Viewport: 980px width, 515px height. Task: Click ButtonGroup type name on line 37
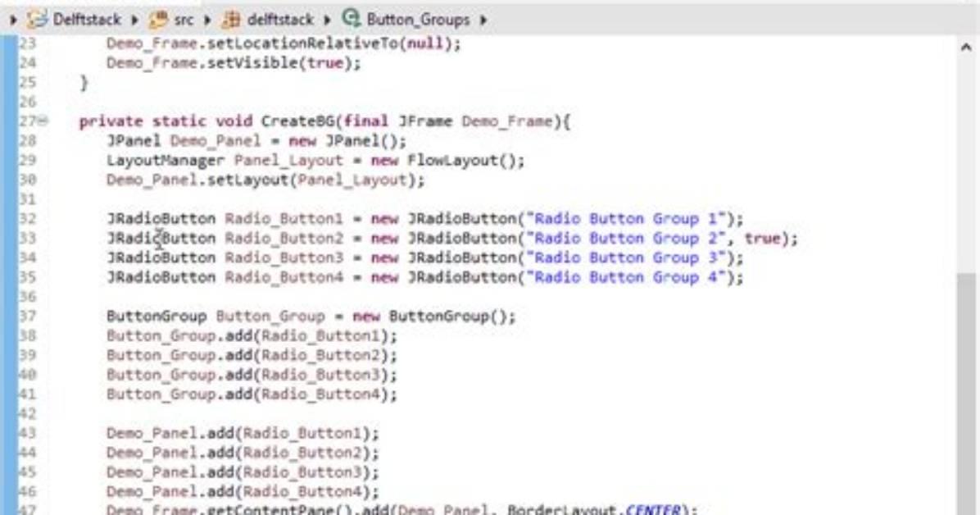157,316
